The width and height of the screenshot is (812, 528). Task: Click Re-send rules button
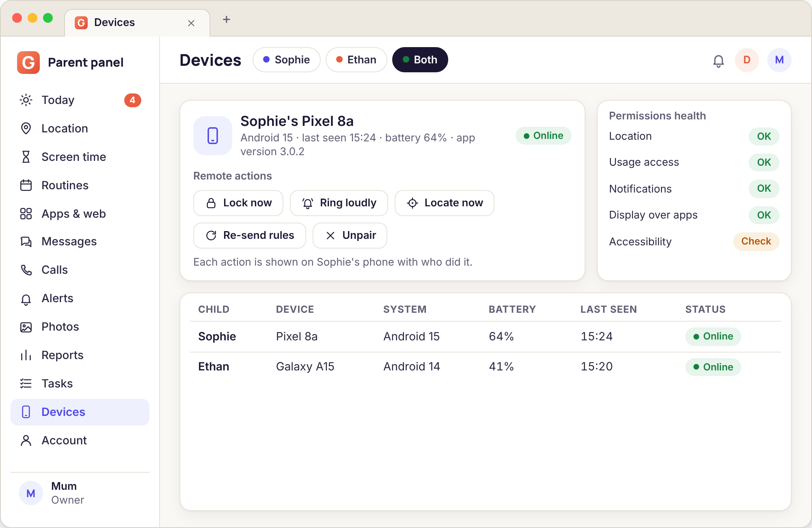250,236
